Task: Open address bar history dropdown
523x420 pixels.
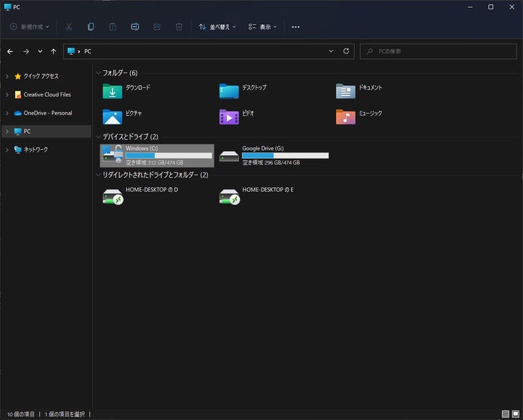Action: 331,51
